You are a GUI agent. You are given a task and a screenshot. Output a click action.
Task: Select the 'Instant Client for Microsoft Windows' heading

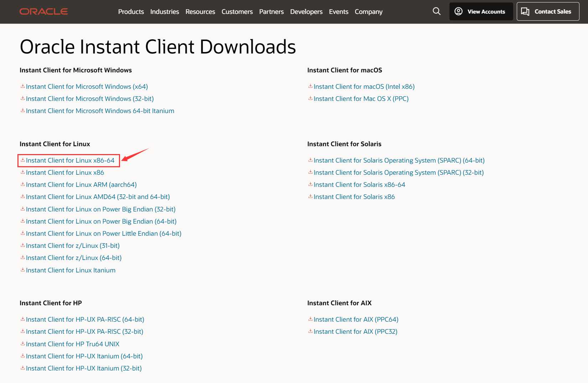[76, 70]
